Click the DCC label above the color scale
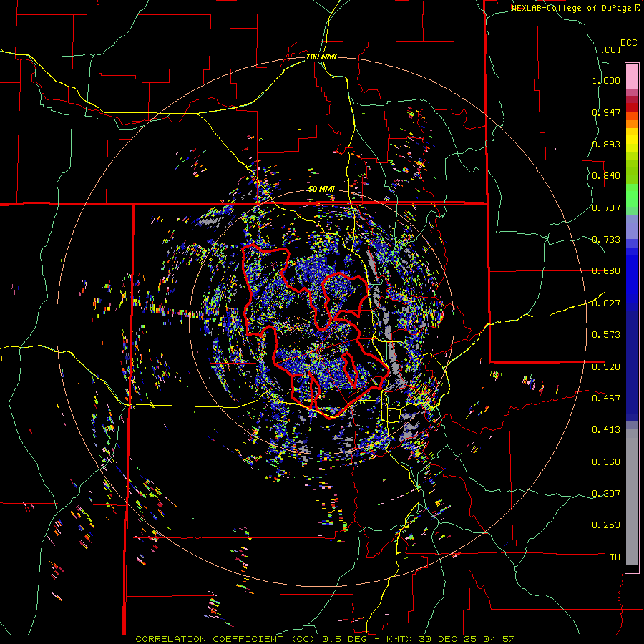Screen dimensions: 644x644 (628, 43)
